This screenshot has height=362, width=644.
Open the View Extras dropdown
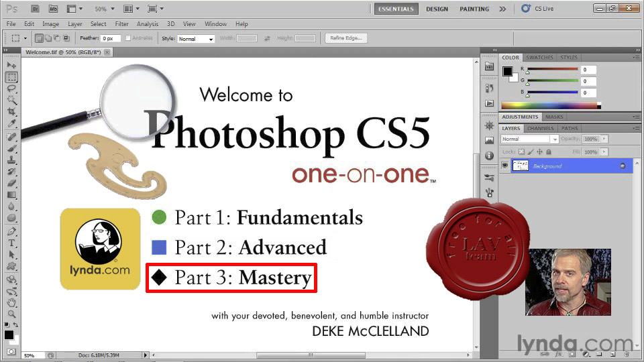74,9
